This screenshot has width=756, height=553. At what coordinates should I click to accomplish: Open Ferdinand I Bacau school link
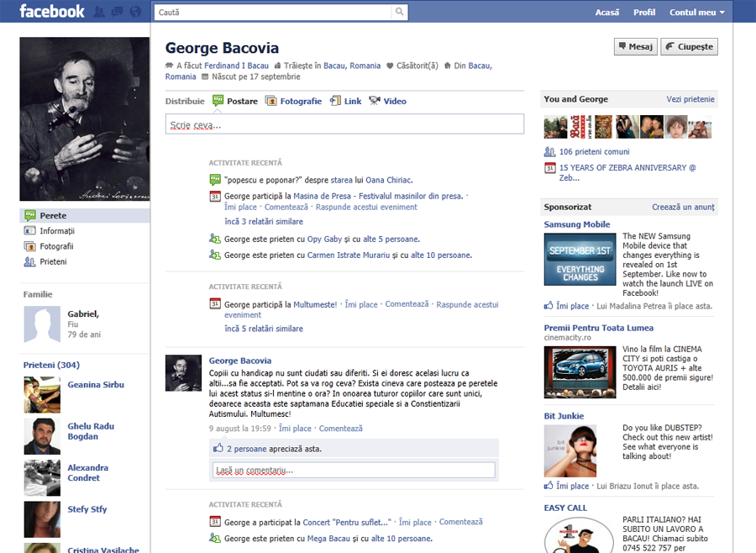pos(236,66)
